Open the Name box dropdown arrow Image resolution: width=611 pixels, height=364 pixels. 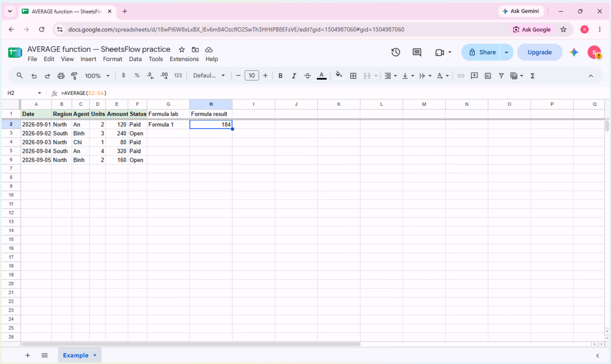click(x=39, y=93)
